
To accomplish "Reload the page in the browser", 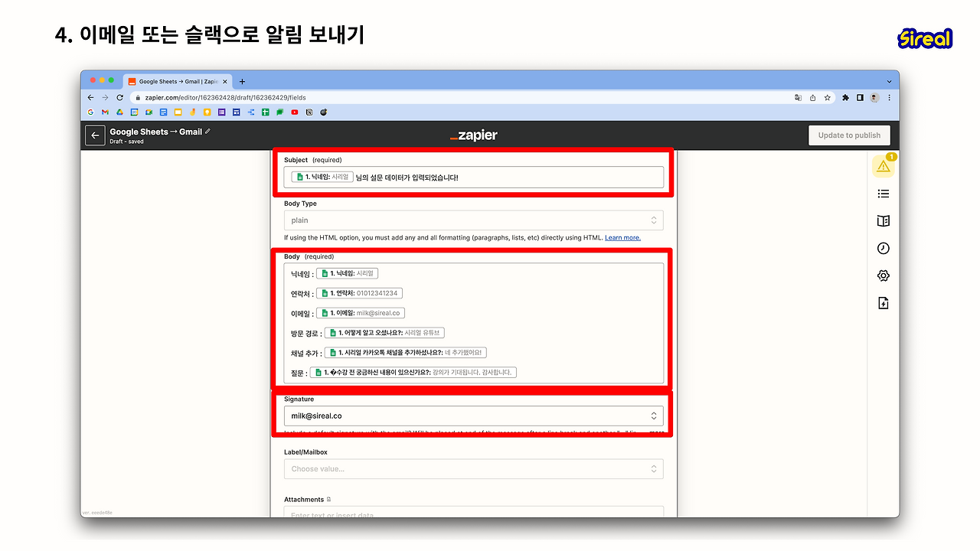I will coord(120,98).
